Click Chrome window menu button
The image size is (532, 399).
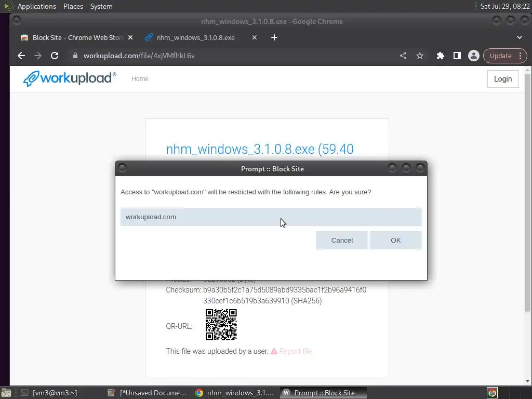(x=16, y=21)
